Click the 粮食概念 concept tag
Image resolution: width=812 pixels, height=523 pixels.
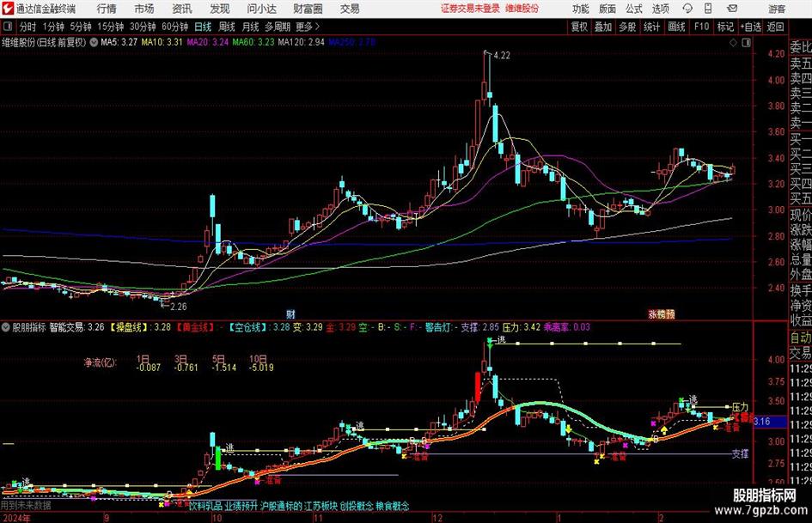tap(393, 506)
